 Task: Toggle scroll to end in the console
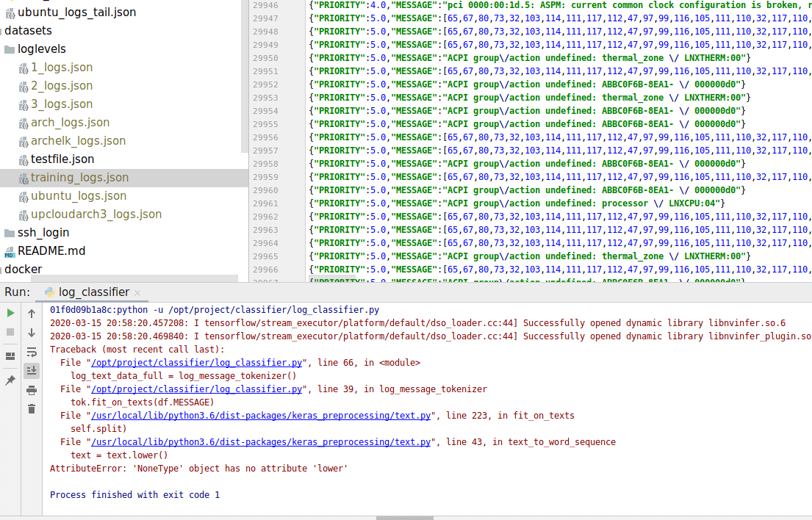(30, 370)
